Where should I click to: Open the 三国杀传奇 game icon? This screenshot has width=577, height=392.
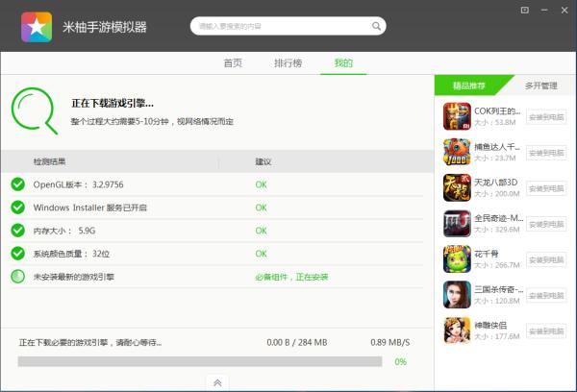click(x=457, y=295)
